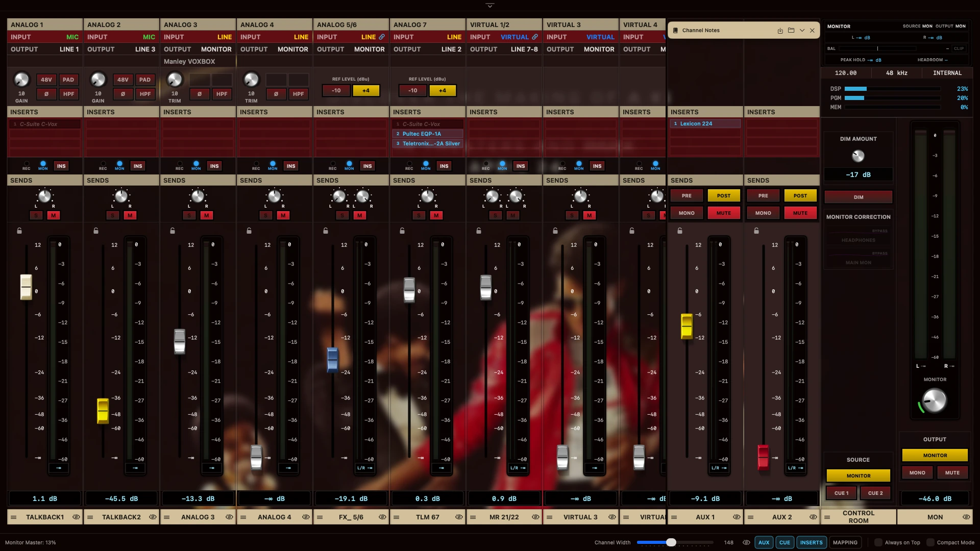Image resolution: width=980 pixels, height=551 pixels.
Task: Toggle visibility eye on TALKBACK2 channel
Action: tap(153, 517)
